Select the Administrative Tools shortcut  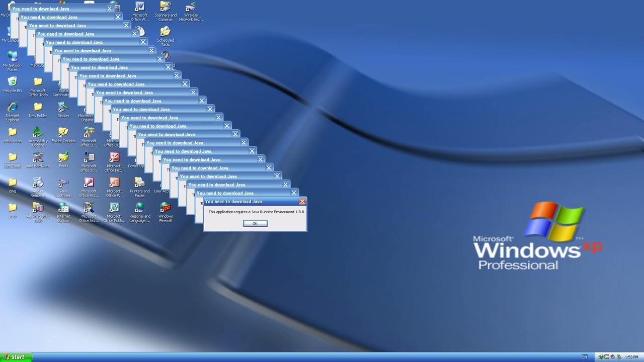[38, 212]
